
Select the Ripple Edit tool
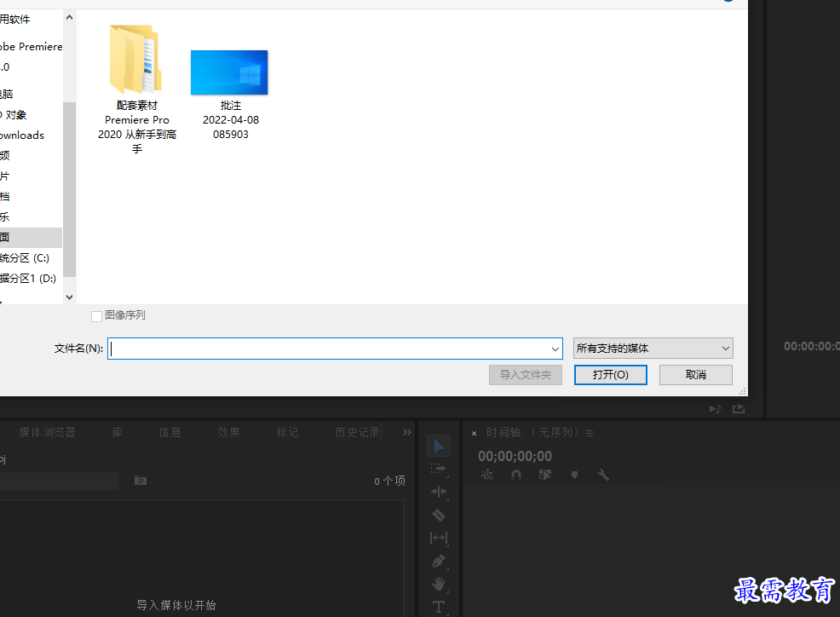(x=438, y=492)
